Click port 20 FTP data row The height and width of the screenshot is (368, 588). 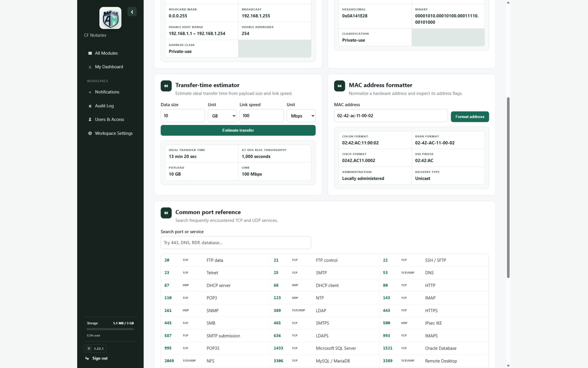[x=216, y=261]
